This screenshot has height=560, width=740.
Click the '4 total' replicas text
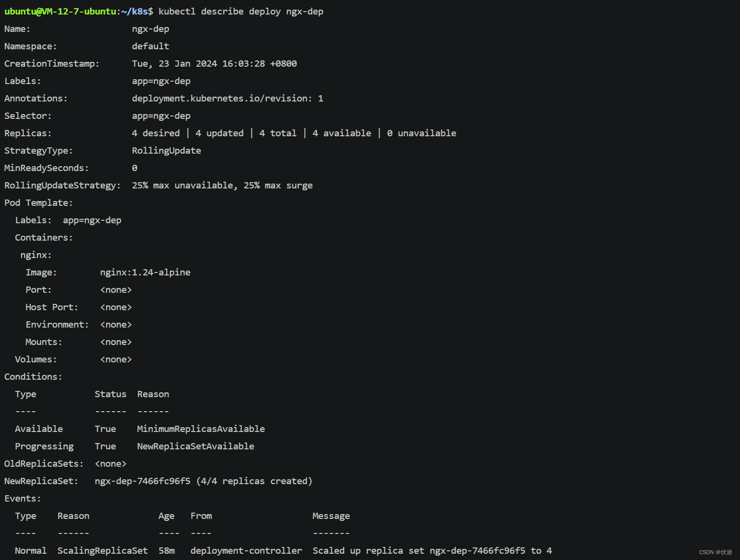[x=278, y=133]
